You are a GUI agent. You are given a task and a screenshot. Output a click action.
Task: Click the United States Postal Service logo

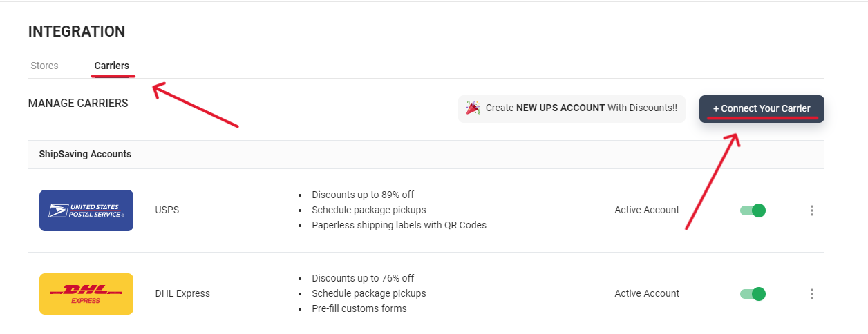tap(86, 210)
